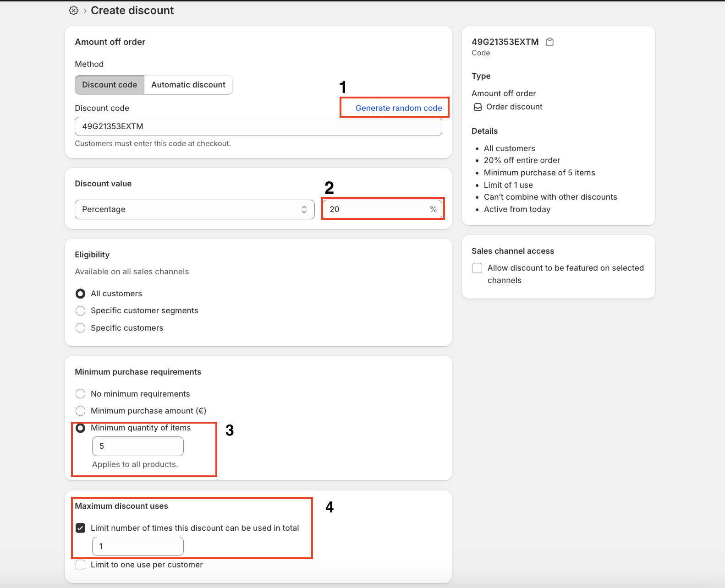The height and width of the screenshot is (588, 725).
Task: Uncheck Limit number of times discount used
Action: coord(81,528)
